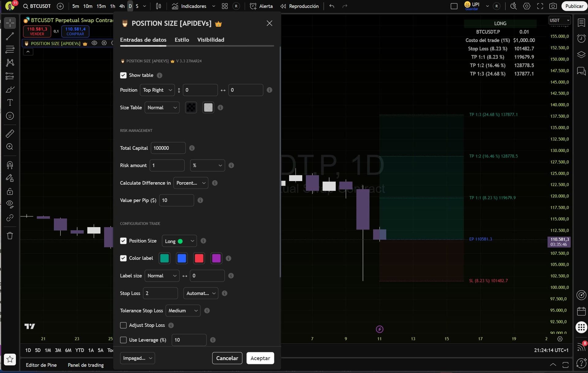The height and width of the screenshot is (373, 588).
Task: Open the magnet mode tool
Action: [10, 165]
